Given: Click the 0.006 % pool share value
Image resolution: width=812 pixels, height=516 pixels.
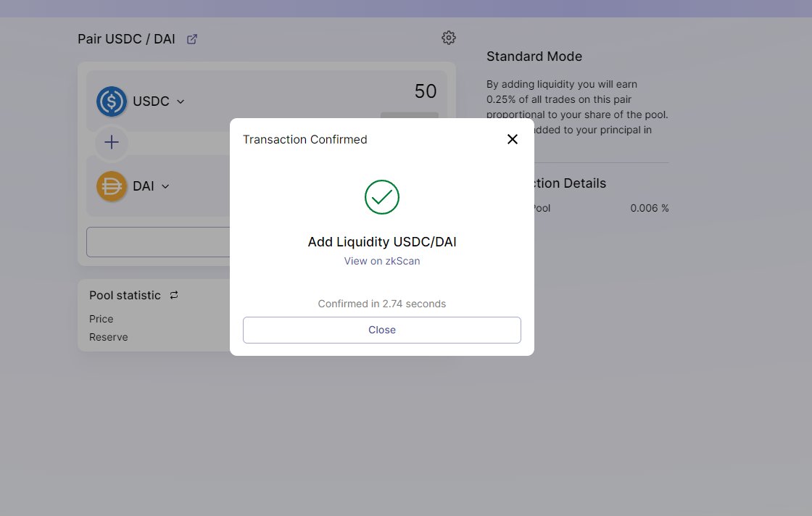Looking at the screenshot, I should click(x=650, y=208).
